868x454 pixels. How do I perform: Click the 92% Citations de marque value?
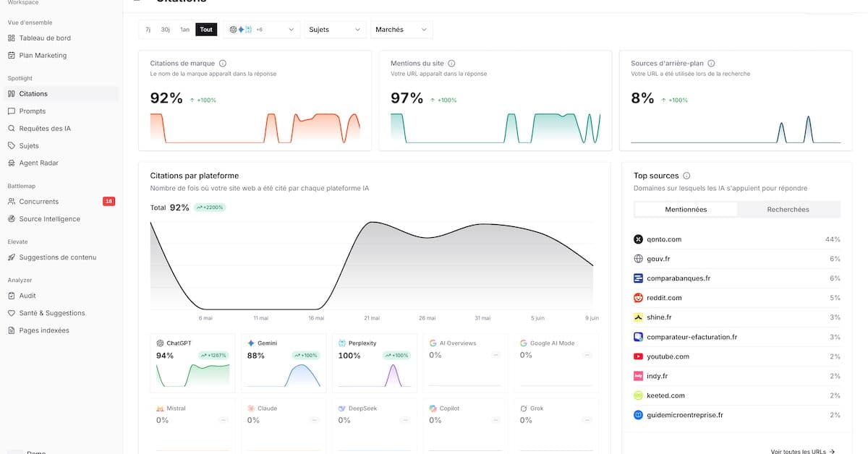click(x=166, y=98)
